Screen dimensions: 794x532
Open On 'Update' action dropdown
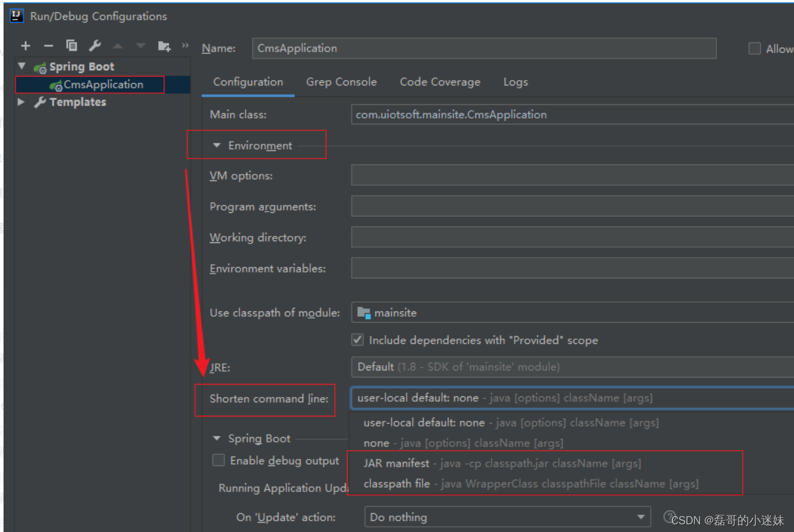(x=507, y=517)
